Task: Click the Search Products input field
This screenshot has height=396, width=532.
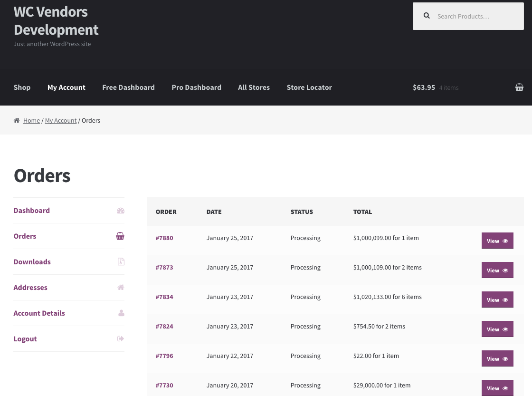Action: coord(468,16)
